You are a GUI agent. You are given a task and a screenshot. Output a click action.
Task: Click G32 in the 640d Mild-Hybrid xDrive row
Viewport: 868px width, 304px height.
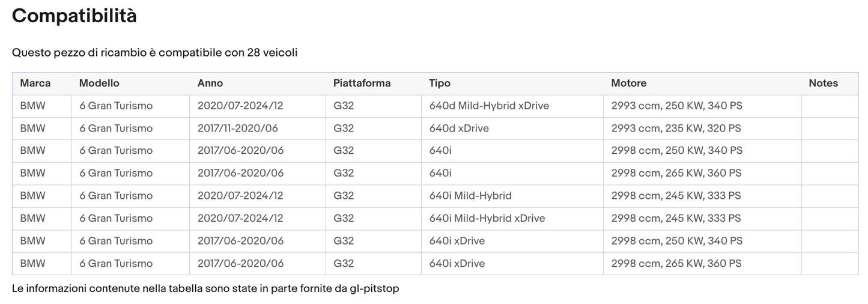point(344,106)
